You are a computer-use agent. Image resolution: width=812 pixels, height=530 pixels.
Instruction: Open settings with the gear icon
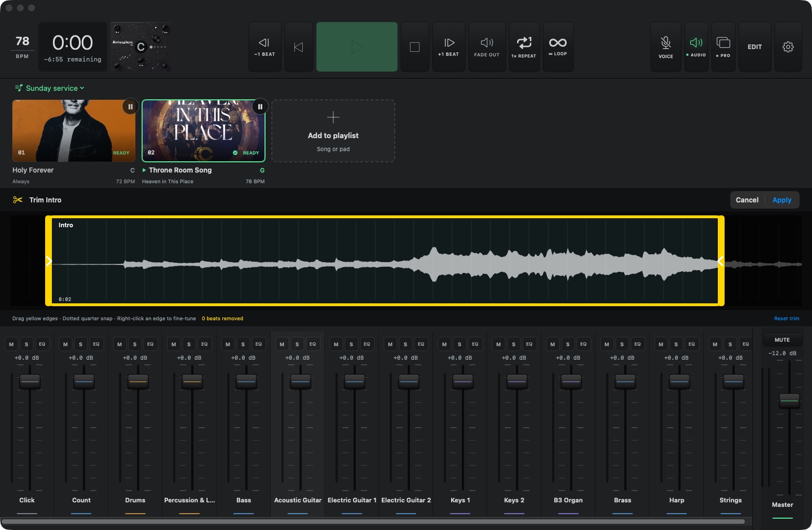pyautogui.click(x=788, y=47)
